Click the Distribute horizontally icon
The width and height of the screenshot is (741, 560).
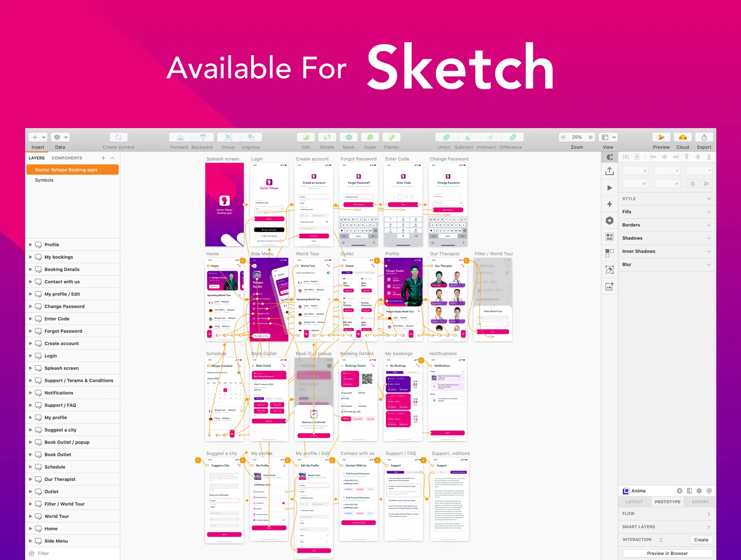click(626, 157)
